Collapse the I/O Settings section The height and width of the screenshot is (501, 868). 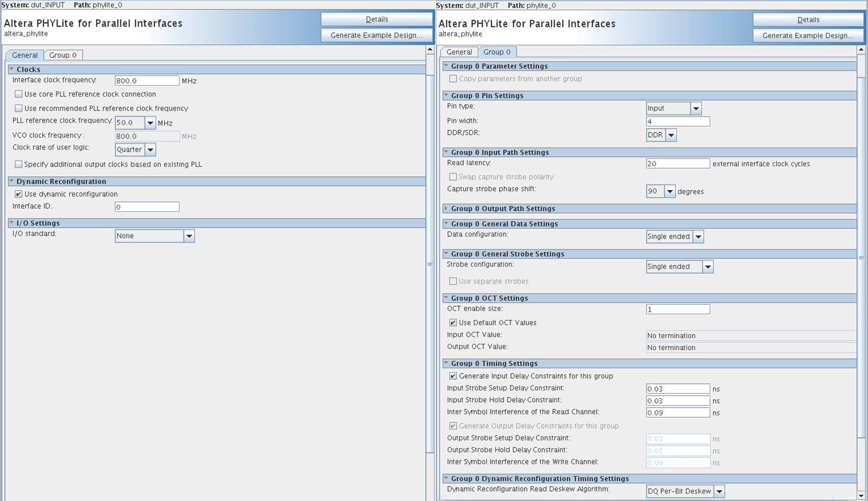12,223
